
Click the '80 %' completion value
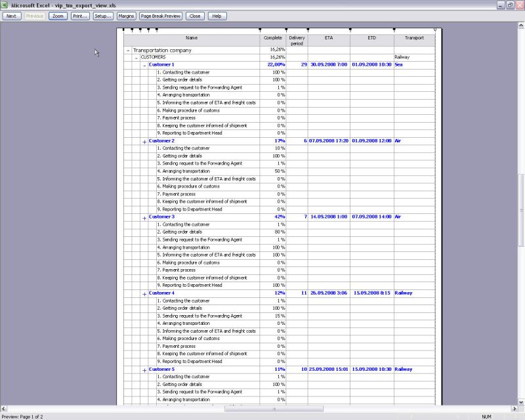click(280, 232)
